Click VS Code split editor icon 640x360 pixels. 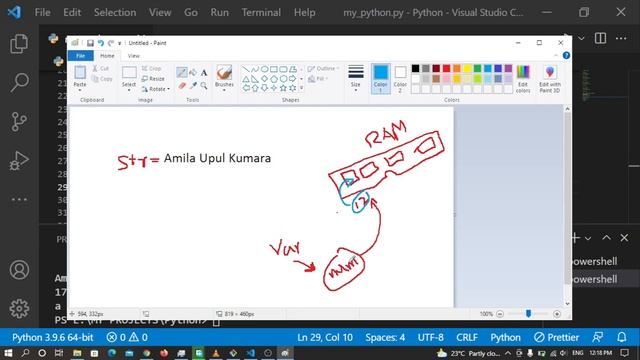click(x=600, y=38)
